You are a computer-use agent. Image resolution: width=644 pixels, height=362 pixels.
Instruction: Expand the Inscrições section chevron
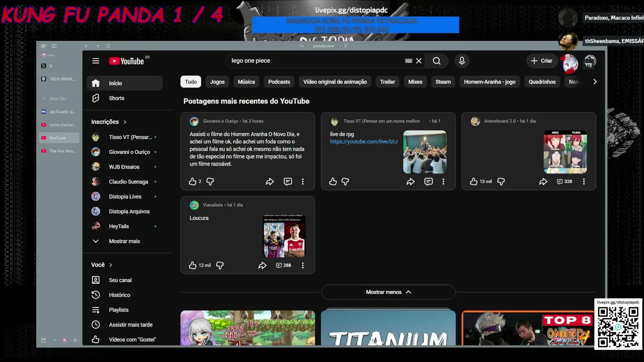tap(125, 122)
